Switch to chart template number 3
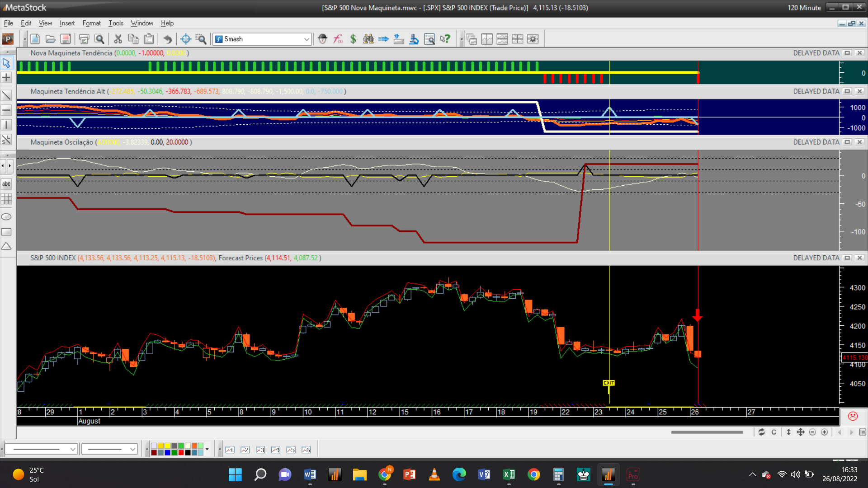Viewport: 868px width, 488px height. coord(260,450)
